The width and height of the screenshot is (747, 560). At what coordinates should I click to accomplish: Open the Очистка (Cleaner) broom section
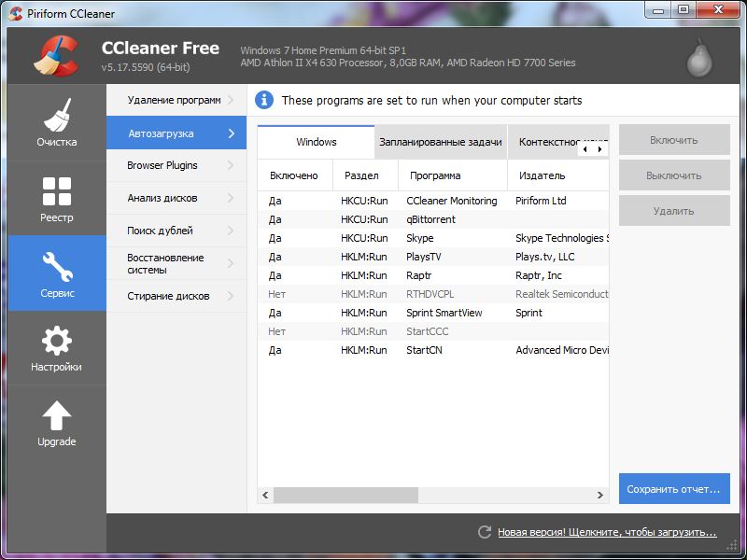[x=57, y=122]
